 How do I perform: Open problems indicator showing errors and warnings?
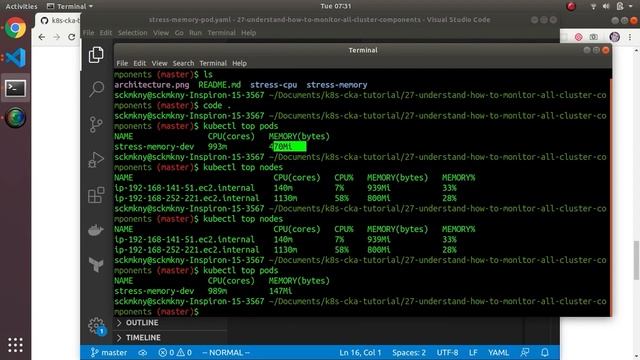point(175,353)
